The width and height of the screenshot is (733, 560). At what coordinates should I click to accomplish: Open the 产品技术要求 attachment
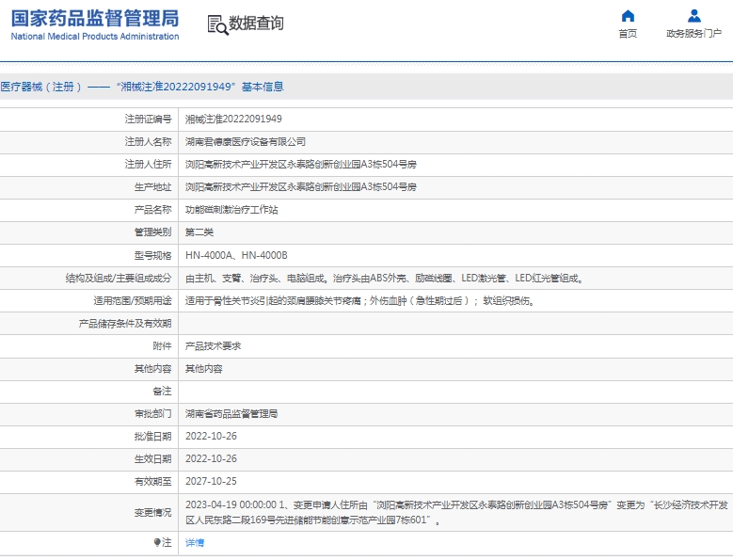point(214,346)
